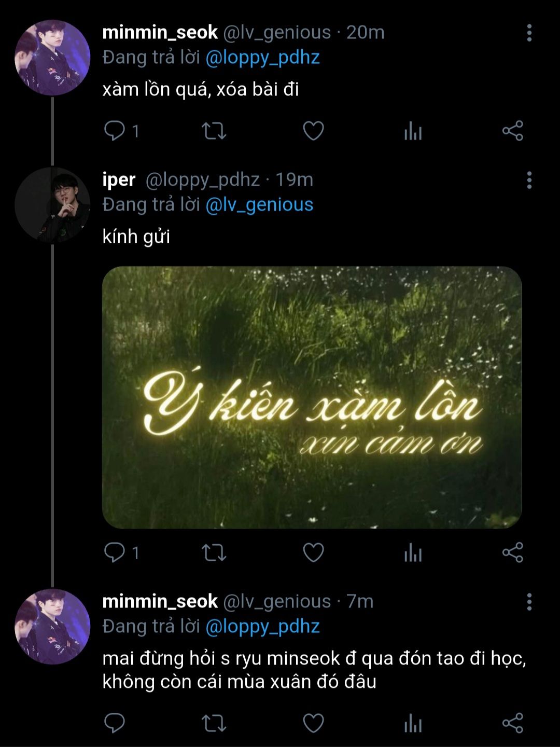Screen dimensions: 560x747
Task: Open minmin_seok's avatar on first tweet
Action: (52, 58)
